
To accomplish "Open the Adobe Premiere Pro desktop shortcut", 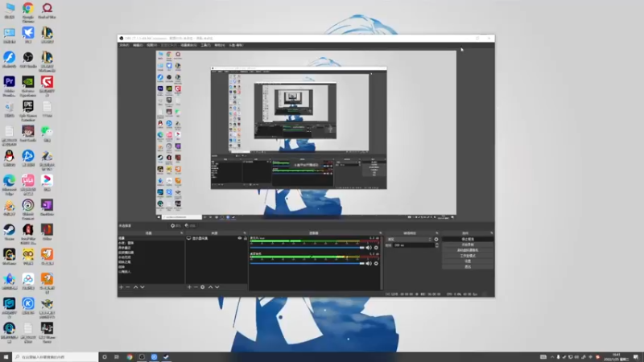I will point(9,86).
